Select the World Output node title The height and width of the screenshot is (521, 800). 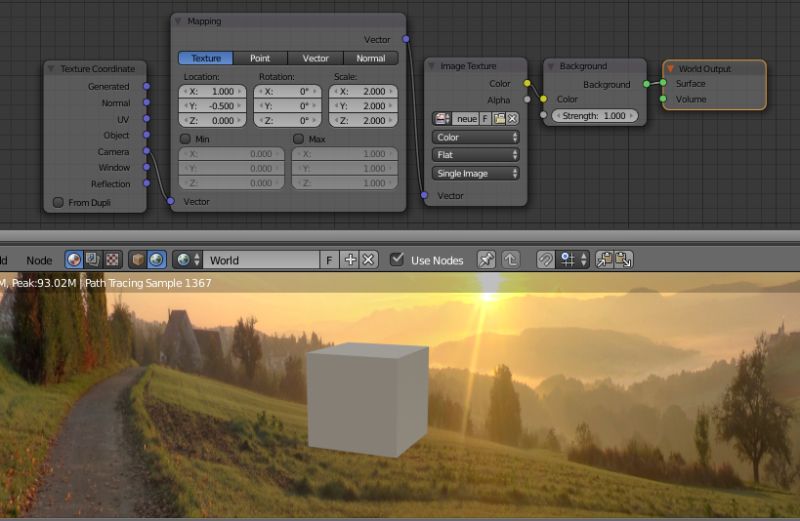point(705,68)
